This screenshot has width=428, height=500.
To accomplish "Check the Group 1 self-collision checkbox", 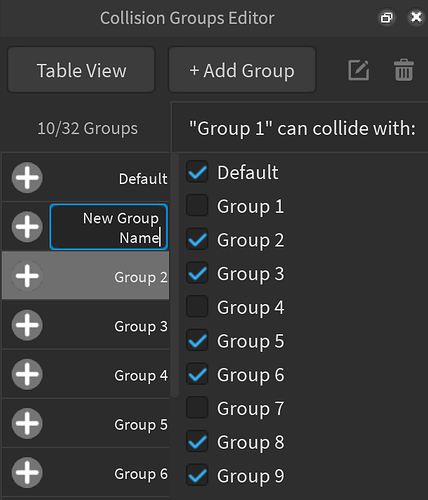I will [x=197, y=206].
